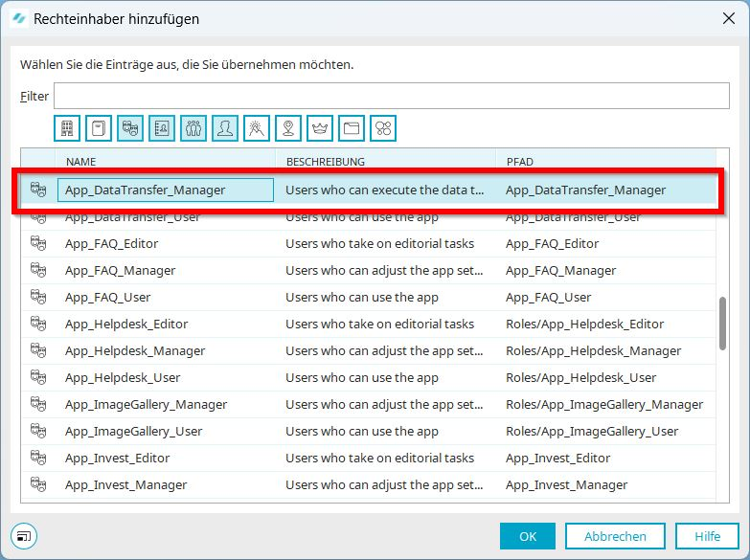Screen dimensions: 750x560
Task: Toggle the map pin (location) filter
Action: 288,128
